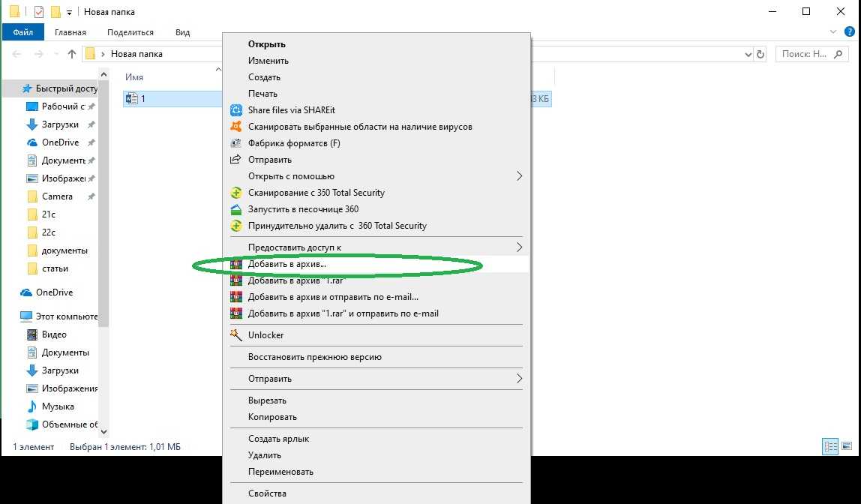
Task: Open the 'Главная' ribbon tab
Action: [70, 32]
